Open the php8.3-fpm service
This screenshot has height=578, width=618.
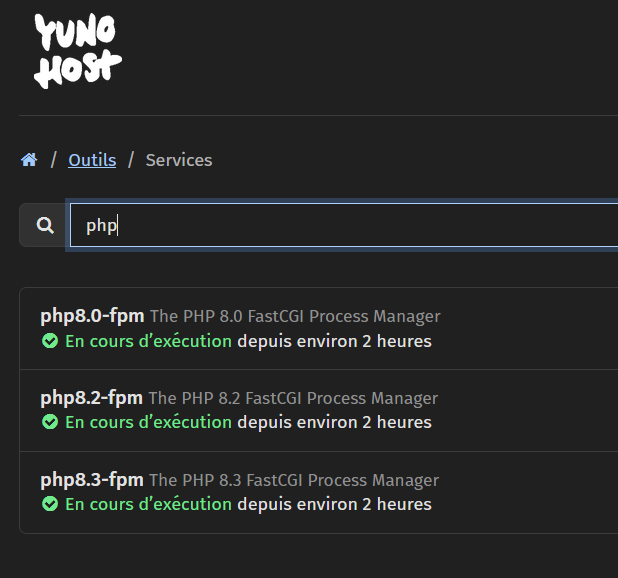click(x=91, y=480)
